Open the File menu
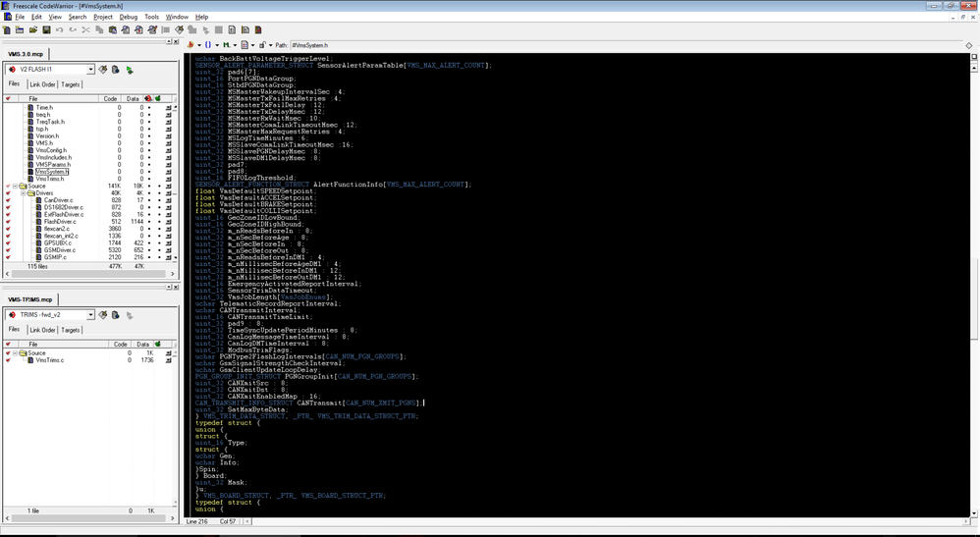This screenshot has height=537, width=980. pos(20,17)
